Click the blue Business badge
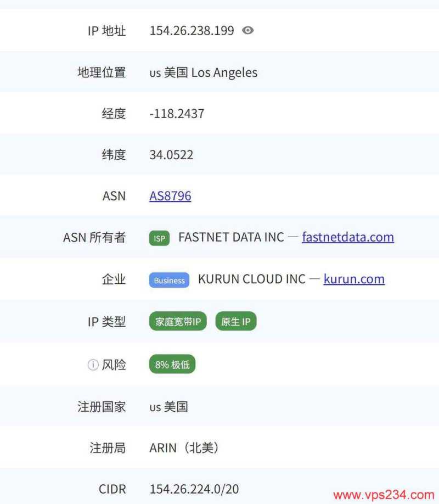439x504 pixels. [x=168, y=281]
